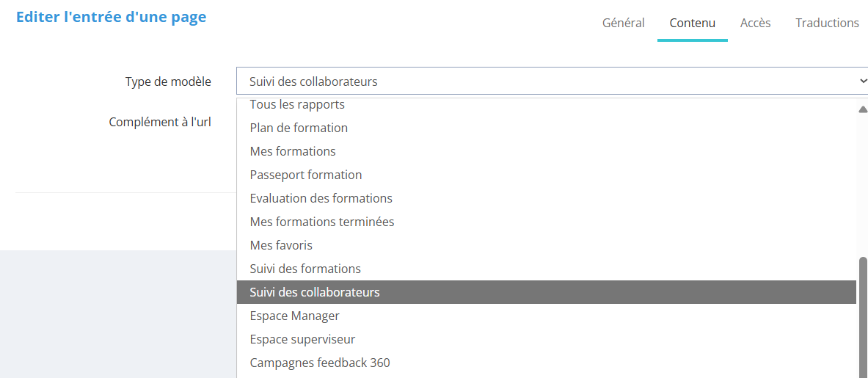
Task: Open the Accès tab
Action: pyautogui.click(x=755, y=23)
